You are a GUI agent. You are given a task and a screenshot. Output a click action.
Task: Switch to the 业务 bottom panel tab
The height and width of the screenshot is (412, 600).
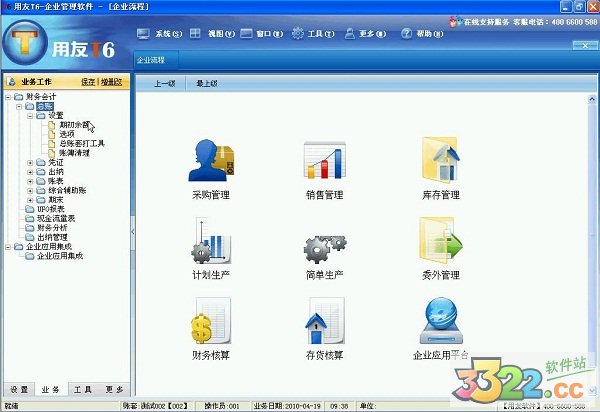(51, 389)
